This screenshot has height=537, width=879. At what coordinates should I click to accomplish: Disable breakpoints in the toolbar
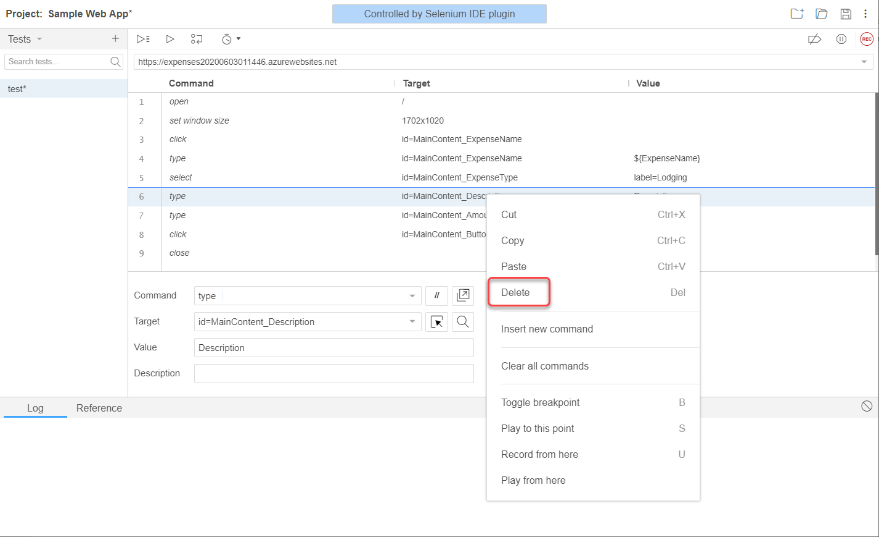[x=815, y=39]
